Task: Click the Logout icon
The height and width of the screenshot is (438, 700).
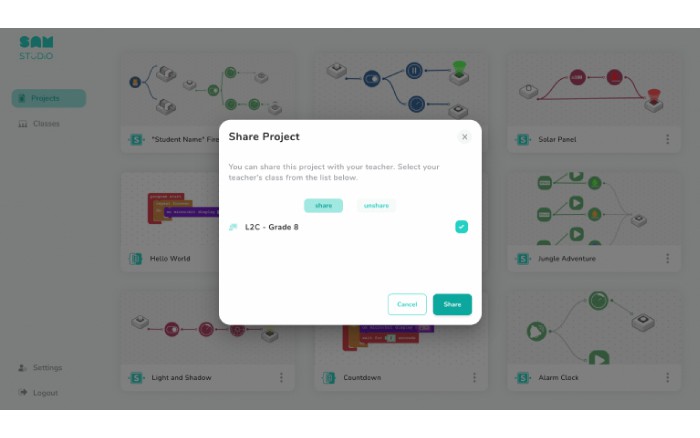Action: (x=23, y=392)
